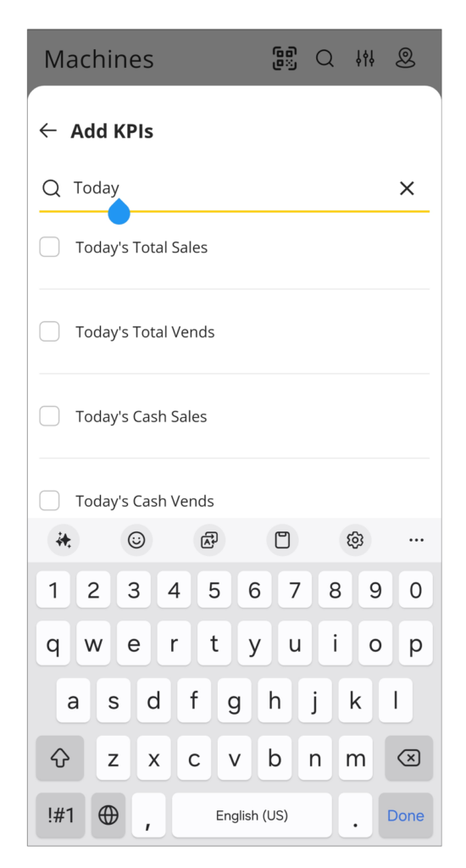Open the keyboard translate icon
466x868 pixels.
pyautogui.click(x=209, y=540)
